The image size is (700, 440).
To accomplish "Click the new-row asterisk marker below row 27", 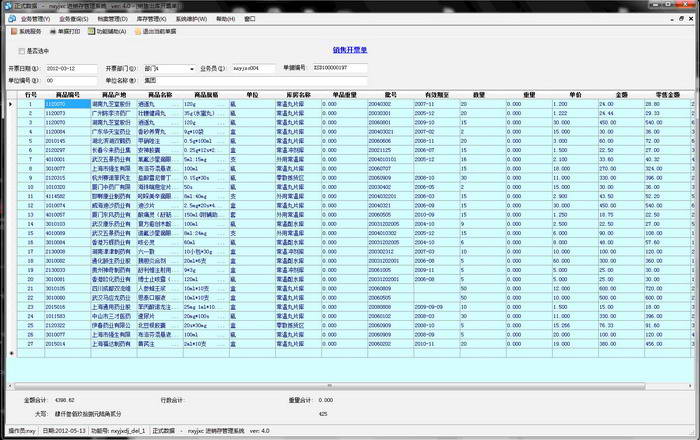I will click(x=12, y=353).
